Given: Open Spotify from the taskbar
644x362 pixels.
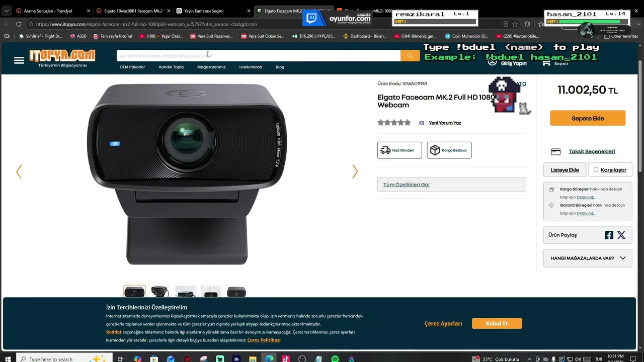Looking at the screenshot, I should click(335, 359).
